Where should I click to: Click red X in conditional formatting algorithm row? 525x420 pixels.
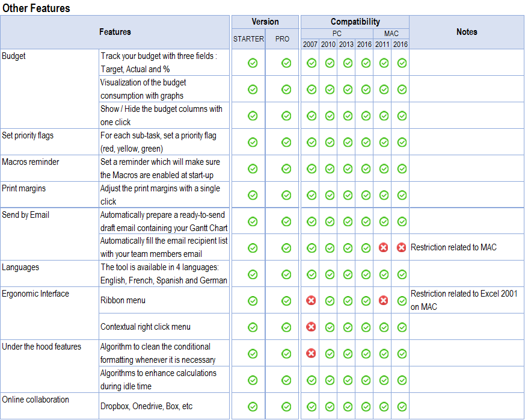311,353
